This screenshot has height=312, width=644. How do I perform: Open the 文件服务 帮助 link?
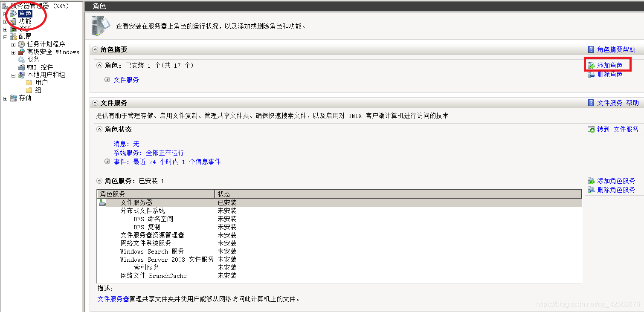point(618,103)
